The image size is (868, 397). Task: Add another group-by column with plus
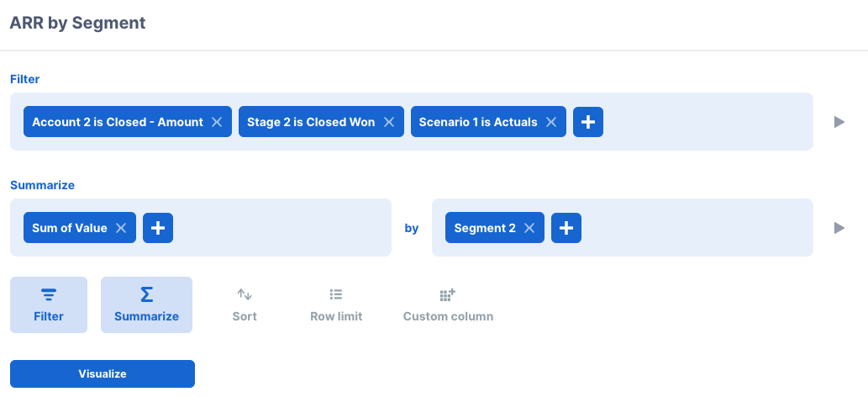566,228
